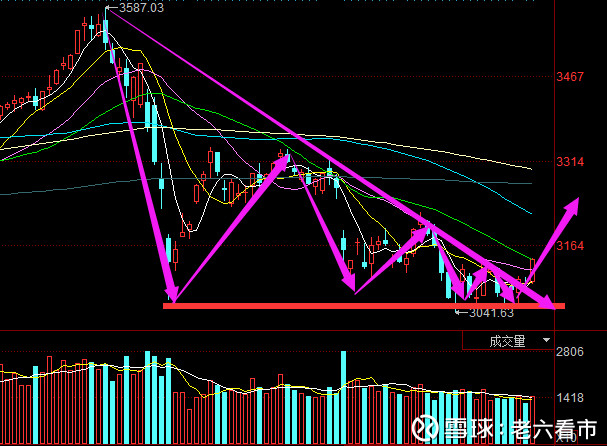Click the last red candlestick on the right
This screenshot has width=607, height=446.
pos(533,270)
